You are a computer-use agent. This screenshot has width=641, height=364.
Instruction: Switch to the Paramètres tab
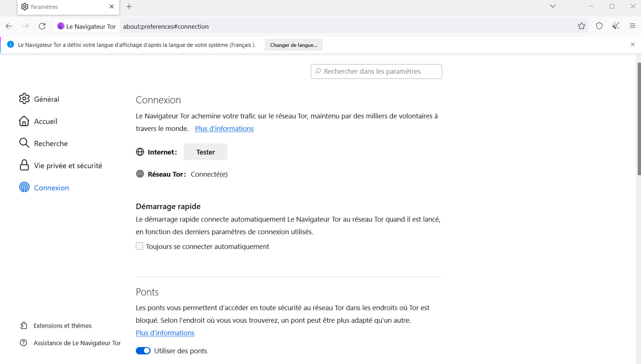[68, 7]
